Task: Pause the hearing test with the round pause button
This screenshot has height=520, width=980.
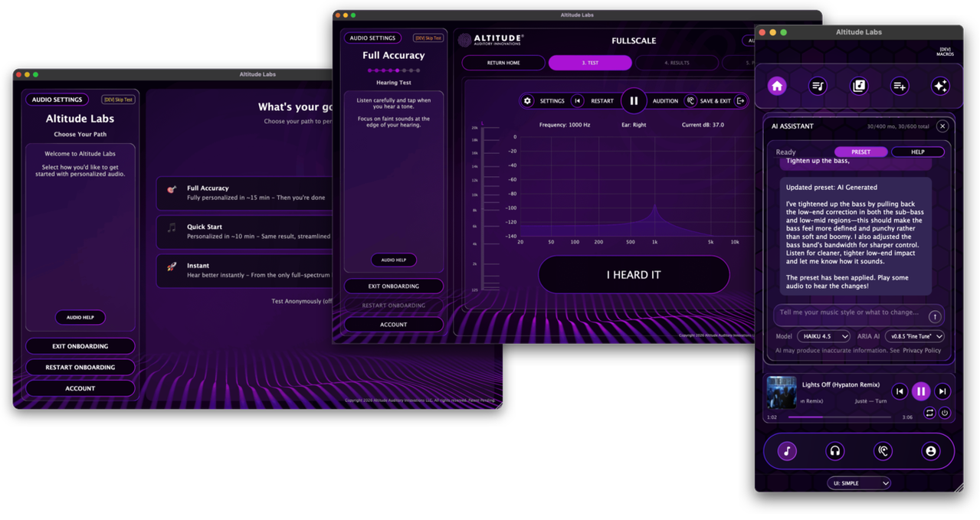Action: (634, 101)
